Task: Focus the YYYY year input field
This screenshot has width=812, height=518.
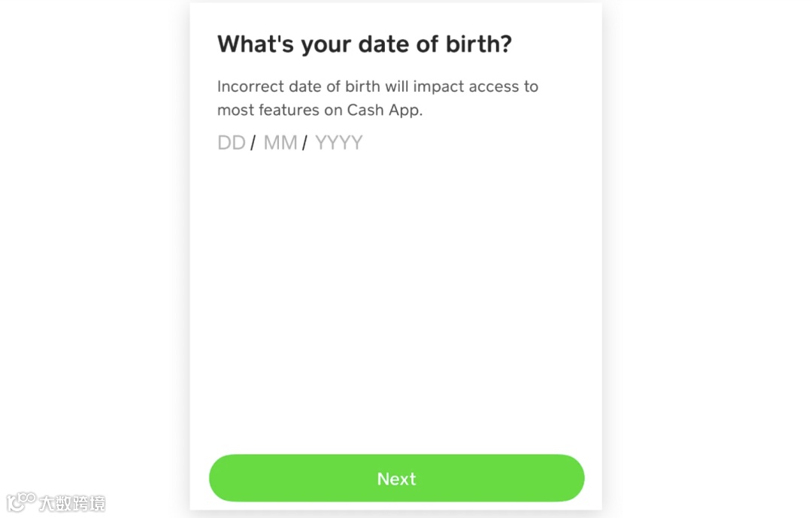Action: coord(338,143)
